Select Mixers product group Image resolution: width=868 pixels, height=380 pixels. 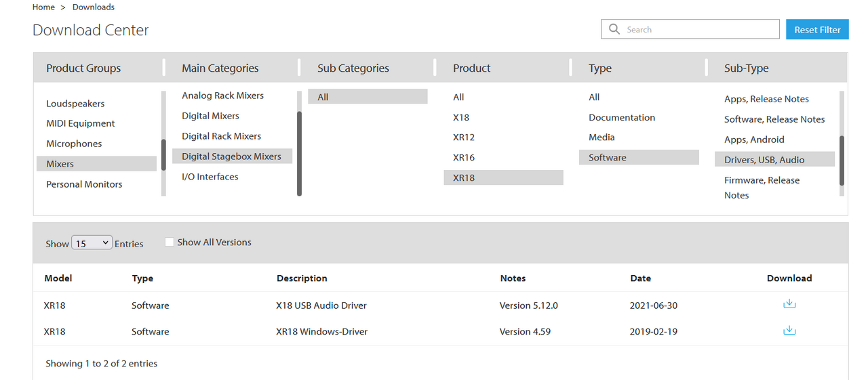96,164
